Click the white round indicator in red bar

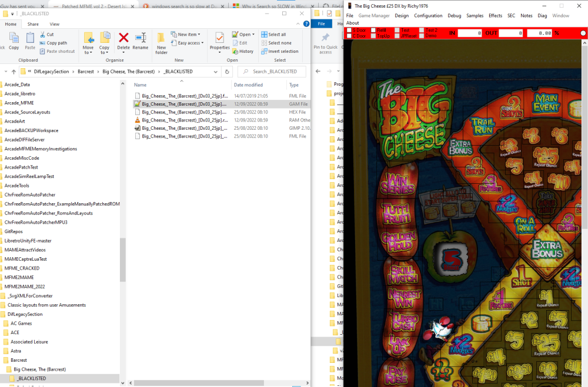pyautogui.click(x=583, y=33)
